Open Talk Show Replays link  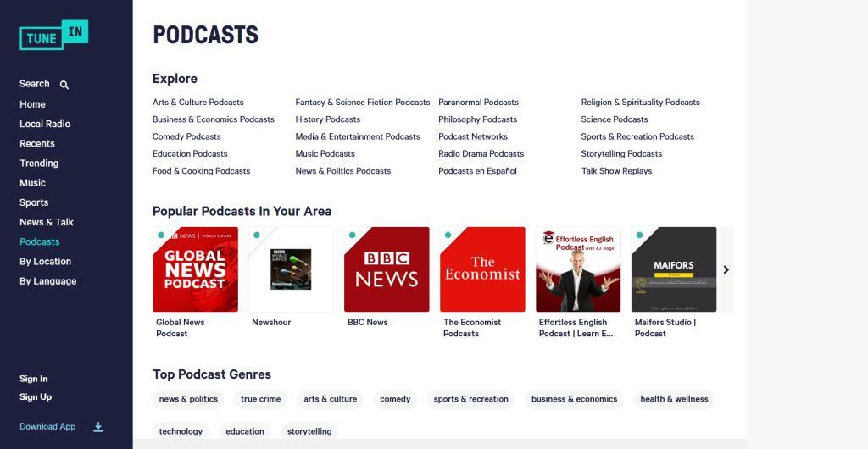pyautogui.click(x=617, y=171)
